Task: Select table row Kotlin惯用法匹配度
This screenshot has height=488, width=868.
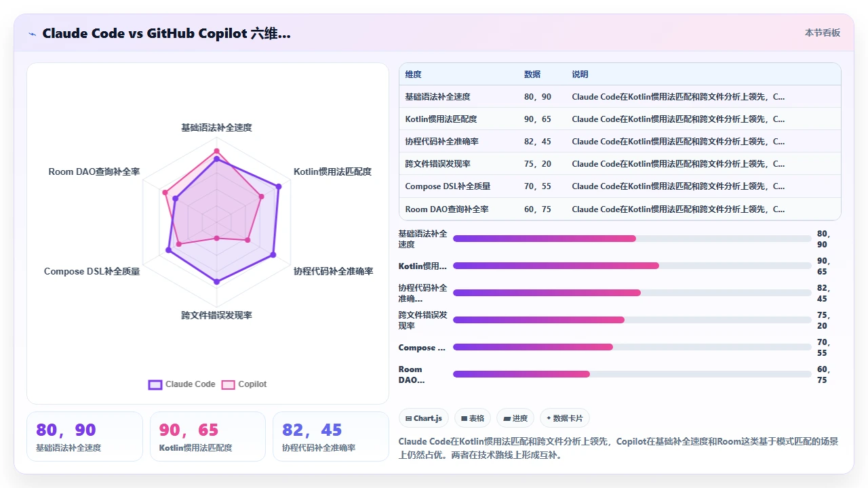Action: pyautogui.click(x=620, y=119)
